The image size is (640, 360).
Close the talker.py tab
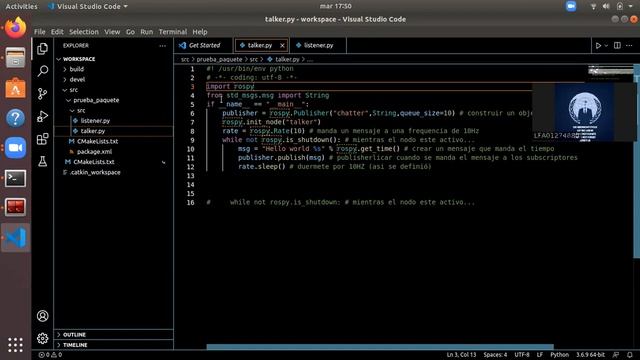pyautogui.click(x=282, y=45)
